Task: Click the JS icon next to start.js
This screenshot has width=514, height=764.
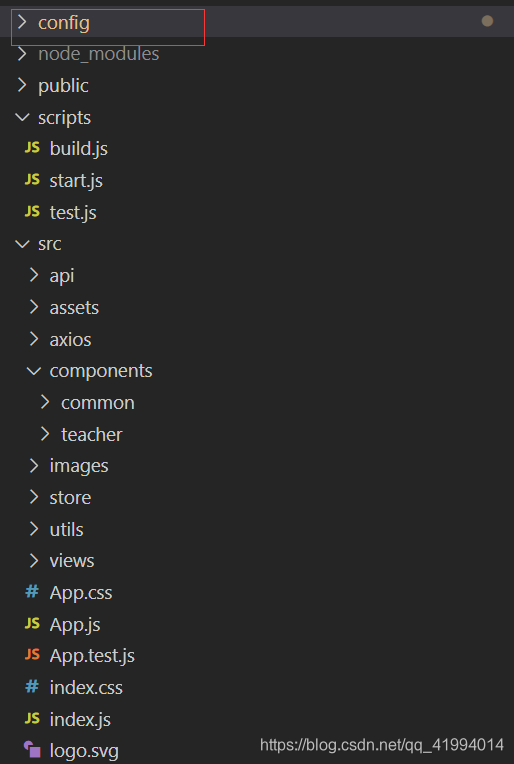Action: 32,179
